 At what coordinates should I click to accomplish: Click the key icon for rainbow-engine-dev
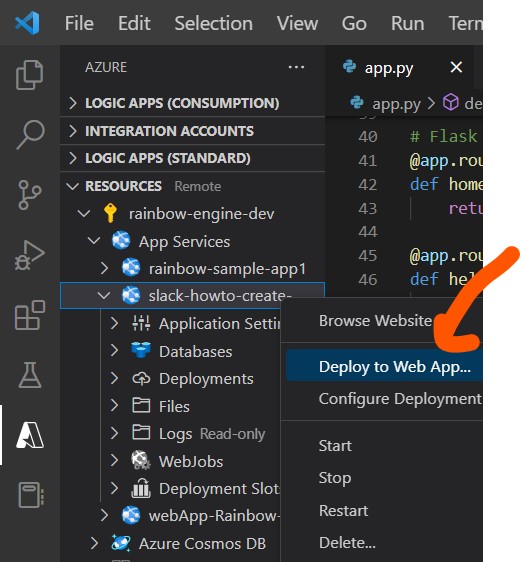(110, 213)
